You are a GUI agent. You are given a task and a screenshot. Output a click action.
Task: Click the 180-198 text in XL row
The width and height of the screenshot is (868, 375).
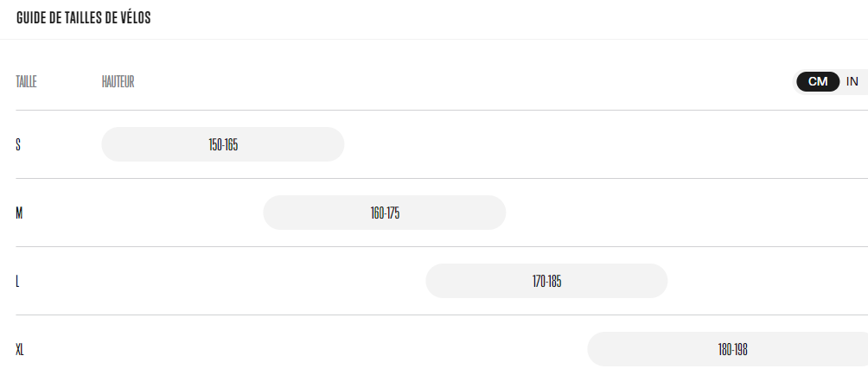(x=732, y=350)
